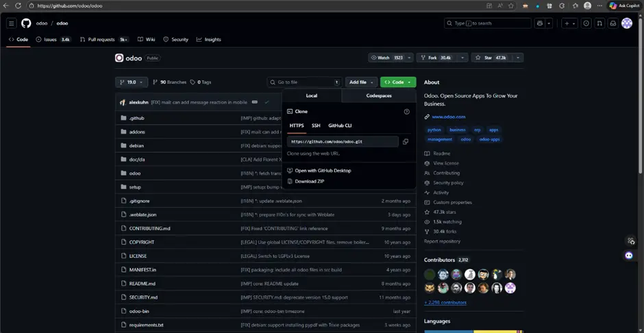
Task: Open the debian folder
Action: click(136, 146)
